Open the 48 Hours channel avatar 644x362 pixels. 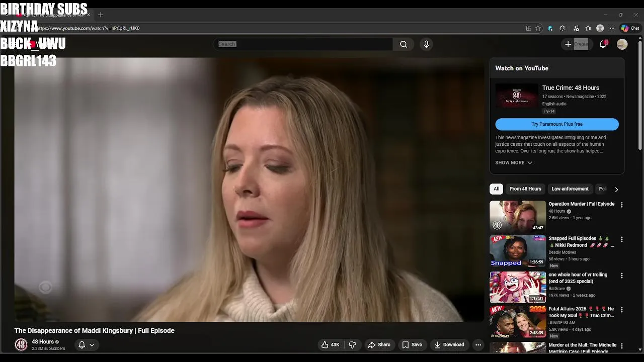(x=21, y=345)
